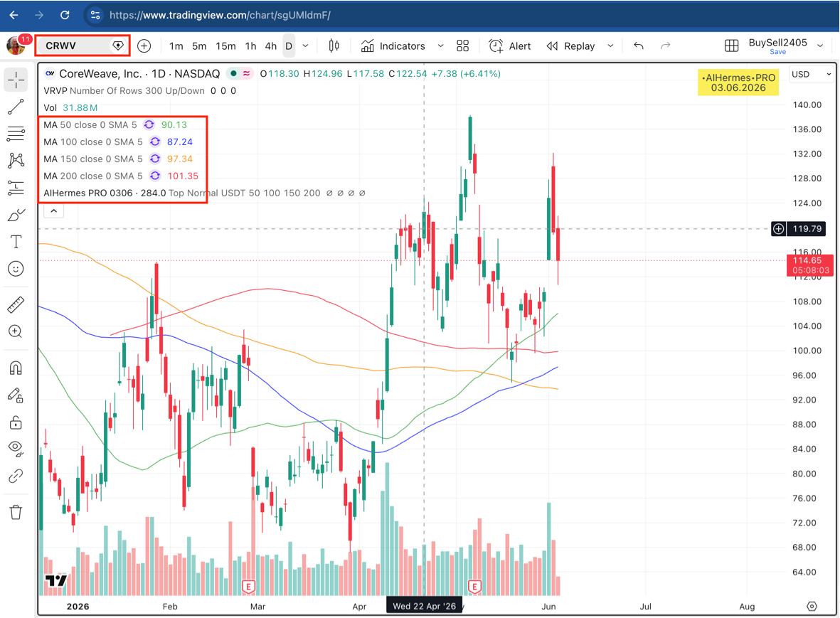Toggle lock all drawing tools
This screenshot has width=840, height=618.
(16, 422)
